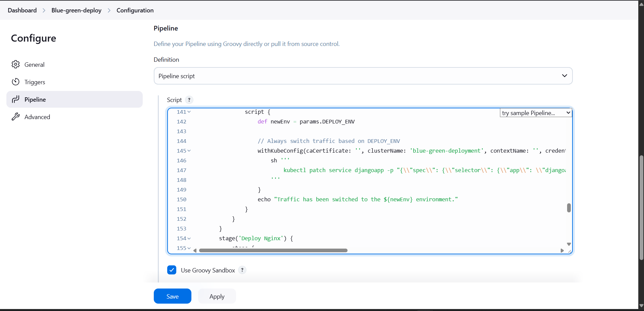Click page scrollbar down arrow
The height and width of the screenshot is (311, 644).
(641, 306)
